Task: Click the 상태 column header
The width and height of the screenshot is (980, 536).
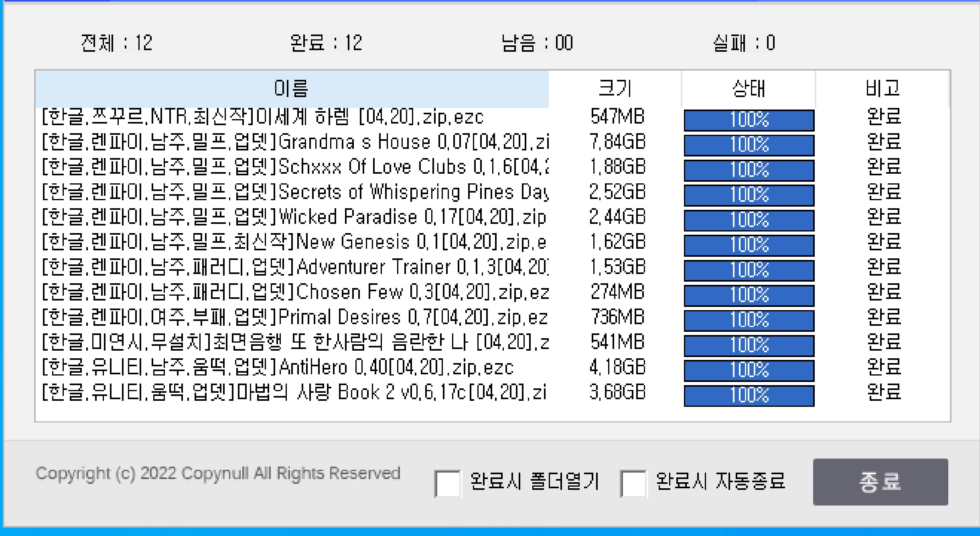Action: click(748, 88)
